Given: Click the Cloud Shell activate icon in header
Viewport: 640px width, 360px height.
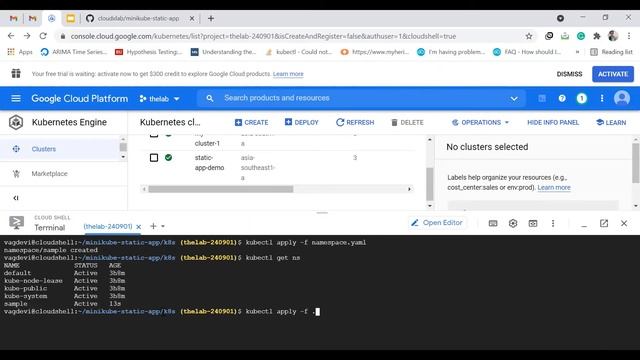Looking at the screenshot, I should [542, 98].
